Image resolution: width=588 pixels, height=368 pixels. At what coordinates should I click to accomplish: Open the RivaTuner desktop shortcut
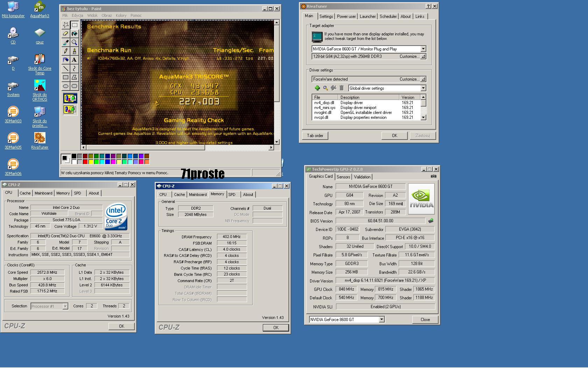(x=40, y=141)
